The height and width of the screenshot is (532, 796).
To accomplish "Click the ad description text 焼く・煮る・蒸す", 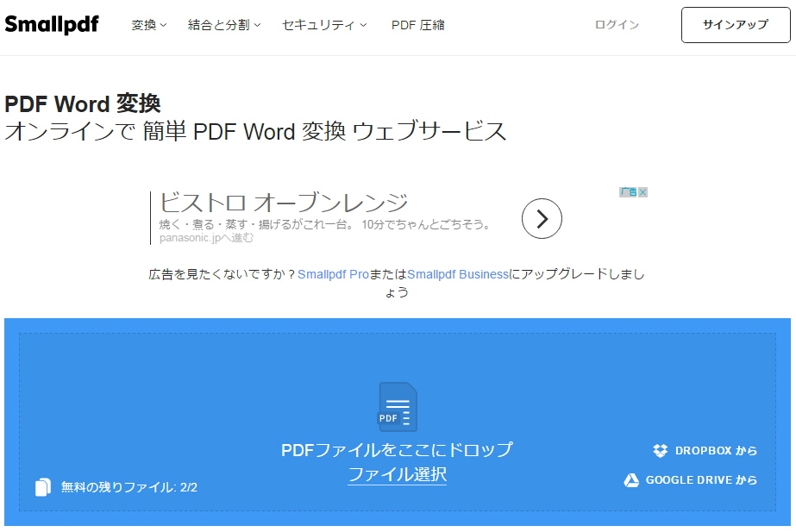I will pos(325,224).
